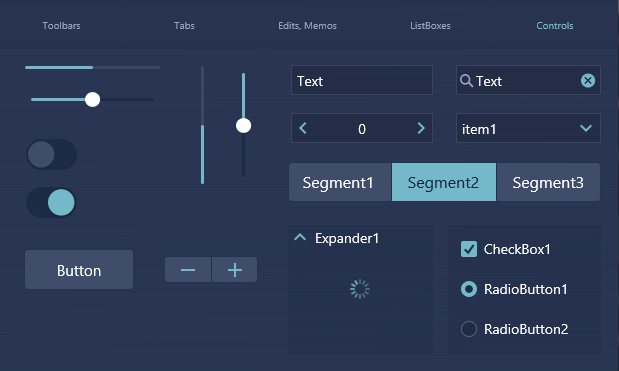Screen dimensions: 619x371
Task: Turn off the lower teal switch
Action: click(x=51, y=202)
